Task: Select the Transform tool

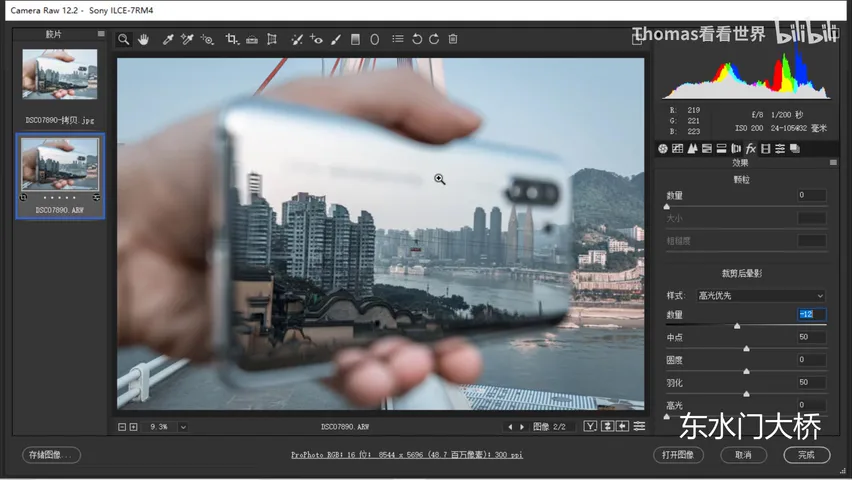Action: click(x=272, y=39)
